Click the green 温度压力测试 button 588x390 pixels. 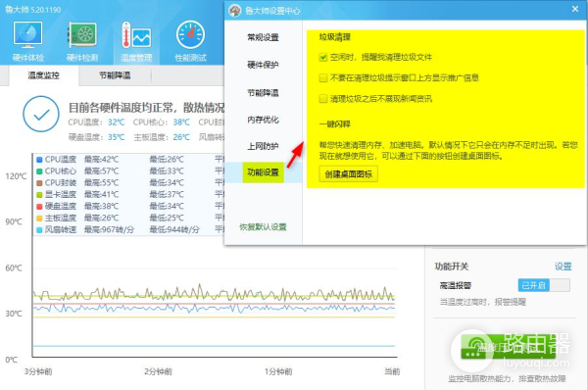coord(508,347)
